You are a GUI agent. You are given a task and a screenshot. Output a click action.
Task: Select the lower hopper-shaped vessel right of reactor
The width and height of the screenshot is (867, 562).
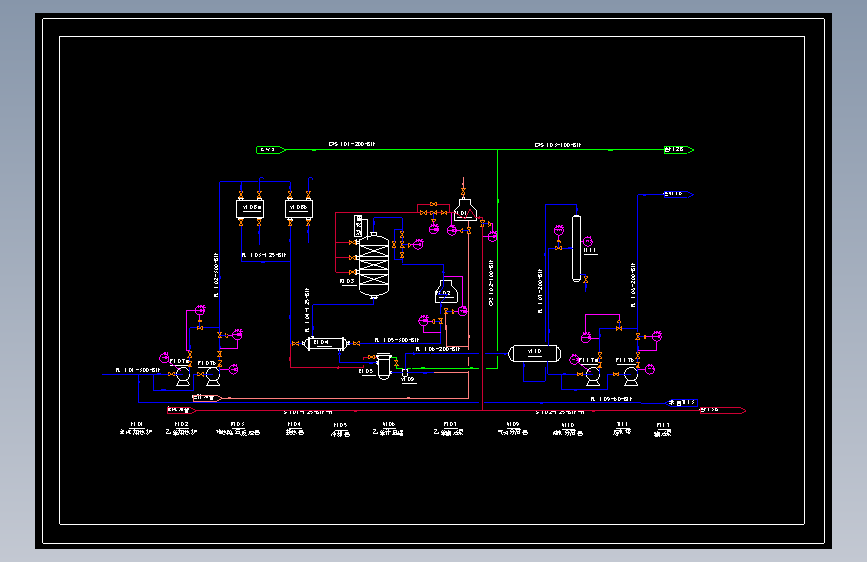pos(446,292)
